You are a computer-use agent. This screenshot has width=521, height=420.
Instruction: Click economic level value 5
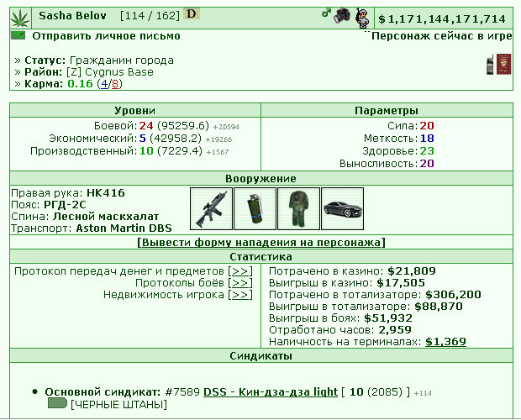point(143,138)
